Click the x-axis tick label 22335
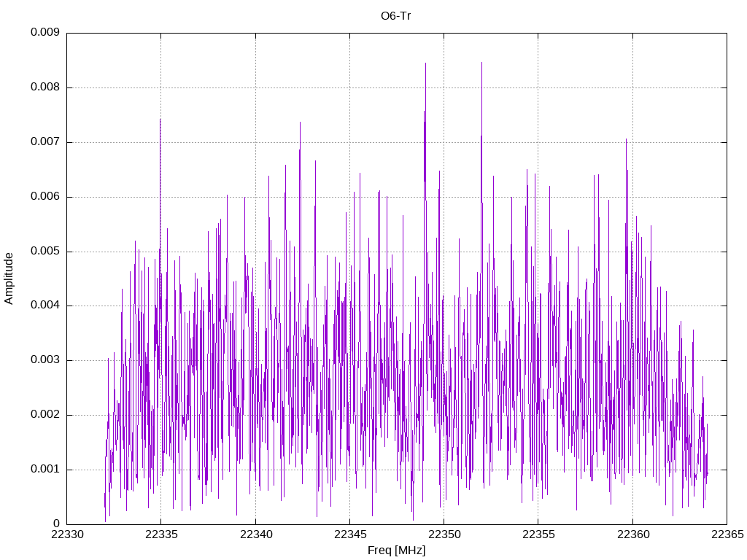The height and width of the screenshot is (560, 747). tap(161, 534)
